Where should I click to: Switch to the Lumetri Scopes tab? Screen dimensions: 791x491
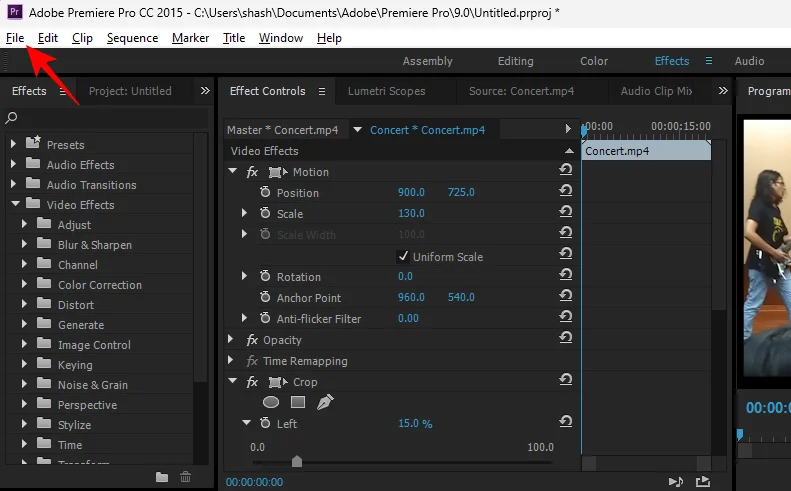click(386, 91)
